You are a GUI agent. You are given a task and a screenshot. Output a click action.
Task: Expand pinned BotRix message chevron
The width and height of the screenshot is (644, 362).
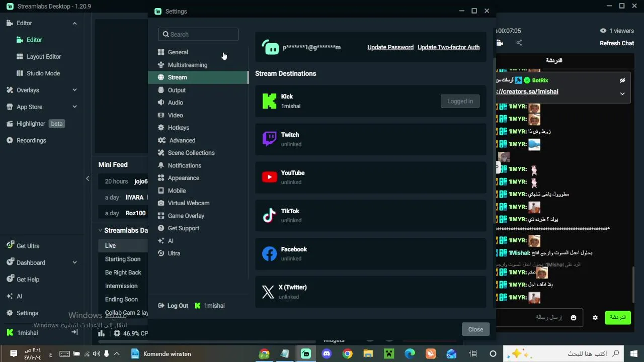622,94
